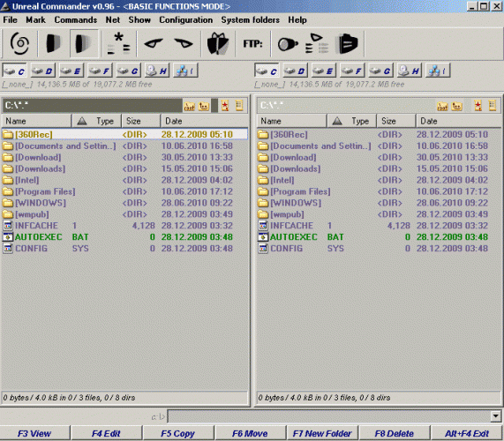The image size is (504, 441).
Task: Expand the command line history dropdown
Action: (496, 416)
